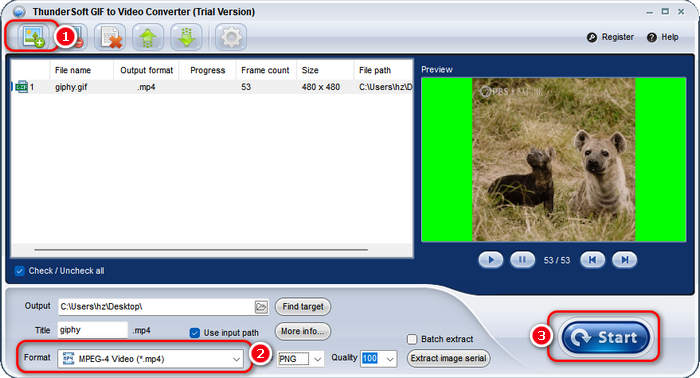Screen dimensions: 700x378
Task: Disable the Use input path checkbox
Action: coord(195,333)
